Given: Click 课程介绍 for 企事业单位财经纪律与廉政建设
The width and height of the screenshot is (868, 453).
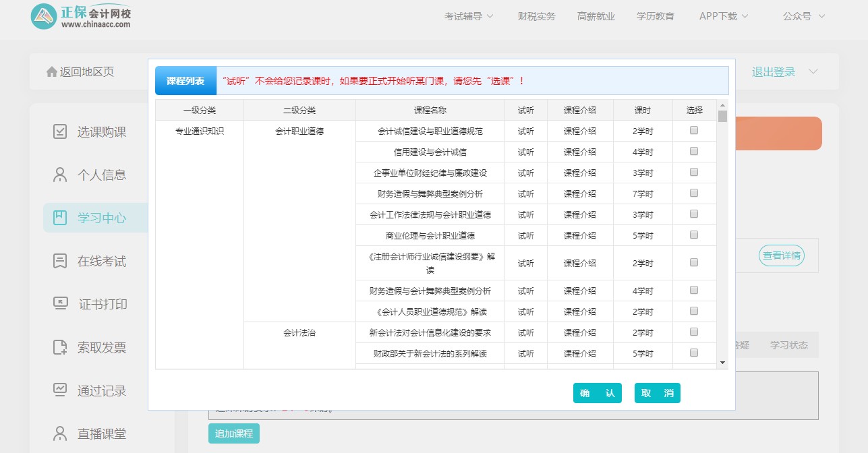Looking at the screenshot, I should click(x=579, y=173).
